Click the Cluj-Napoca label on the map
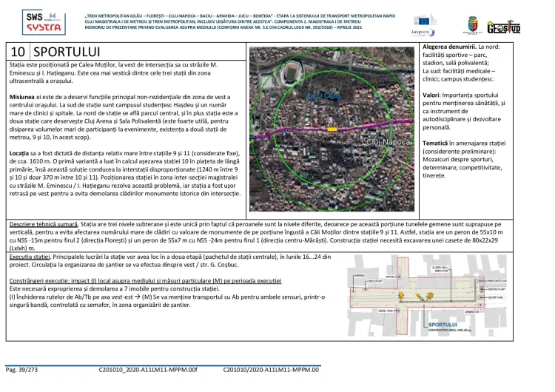555x392 pixels. pos(388,141)
